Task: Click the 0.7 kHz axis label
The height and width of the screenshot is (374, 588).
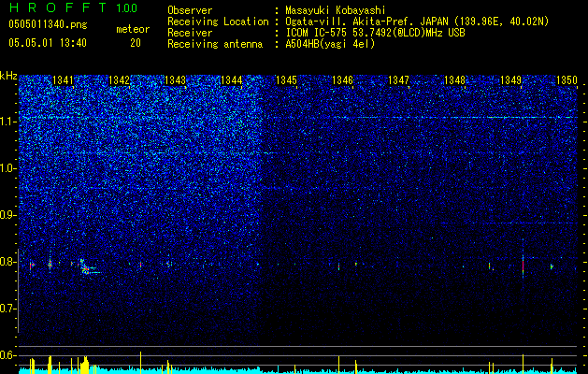Action: [8, 309]
